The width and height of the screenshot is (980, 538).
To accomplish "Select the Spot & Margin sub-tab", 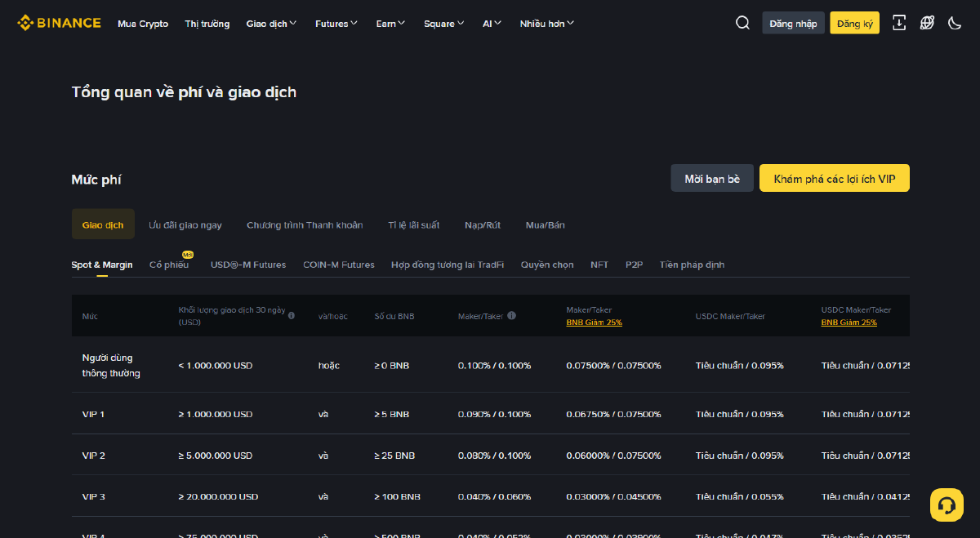I will point(102,265).
